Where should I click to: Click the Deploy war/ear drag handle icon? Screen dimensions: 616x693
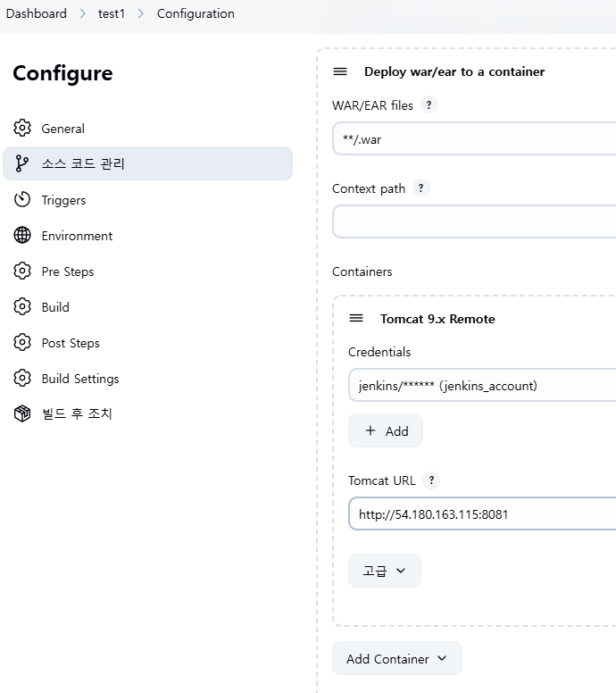340,71
